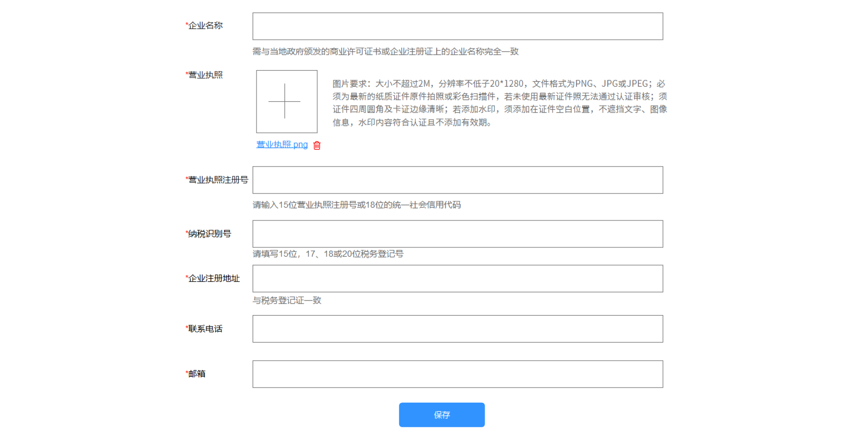Click into the 营业执照注册号 text box
Screen dimensions: 868x438
pos(458,180)
